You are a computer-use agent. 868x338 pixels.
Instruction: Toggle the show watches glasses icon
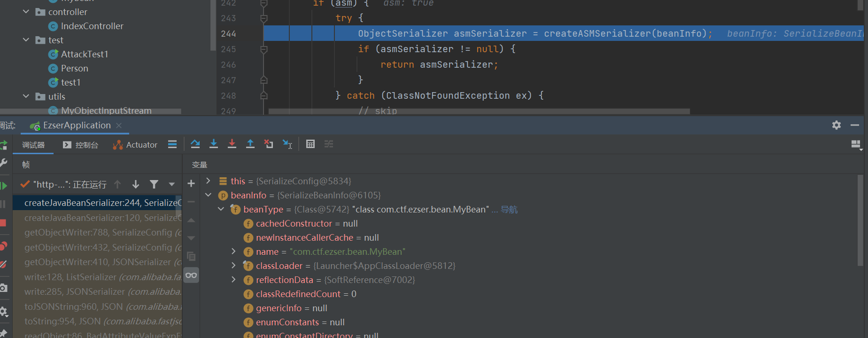click(x=191, y=275)
